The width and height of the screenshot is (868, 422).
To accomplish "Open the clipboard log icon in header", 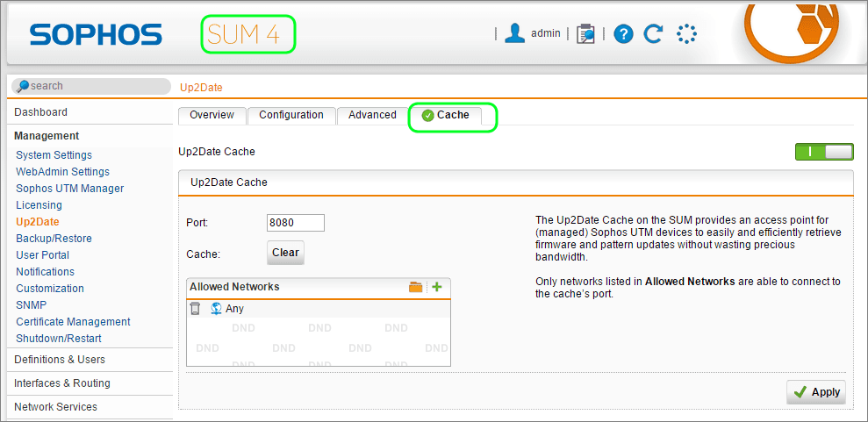I will tap(585, 33).
